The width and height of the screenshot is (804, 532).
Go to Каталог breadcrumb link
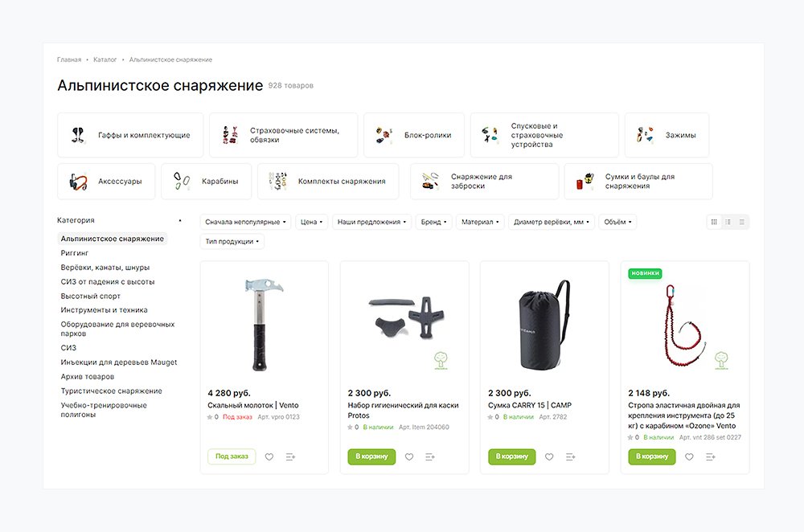point(105,60)
